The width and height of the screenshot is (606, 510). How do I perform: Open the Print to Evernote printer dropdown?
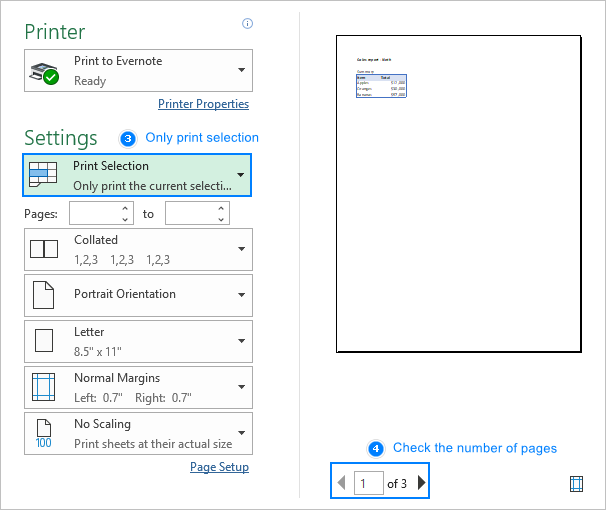[241, 70]
